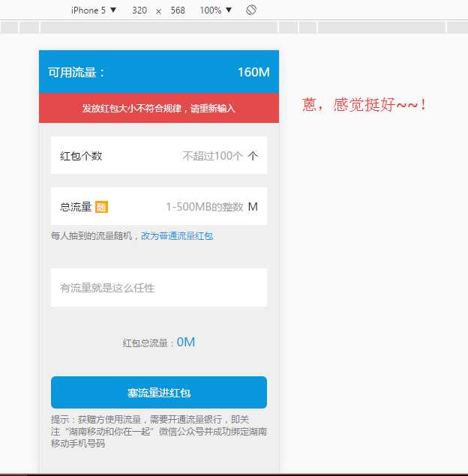Click the orange 随 badge icon
This screenshot has height=476, width=468.
(x=101, y=207)
